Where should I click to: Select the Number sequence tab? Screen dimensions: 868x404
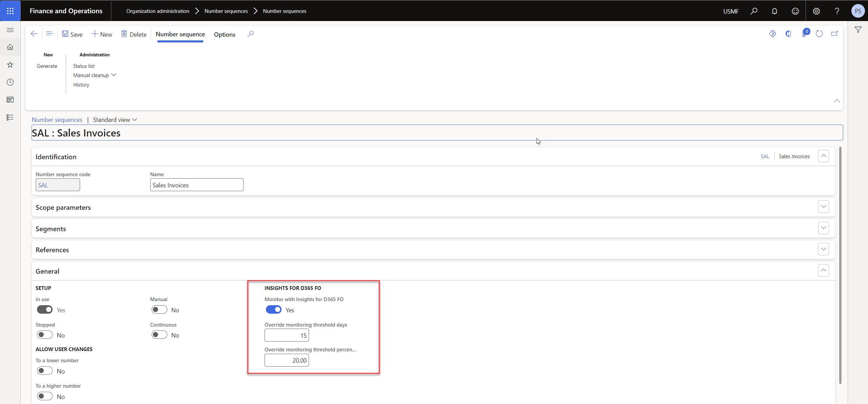click(180, 34)
